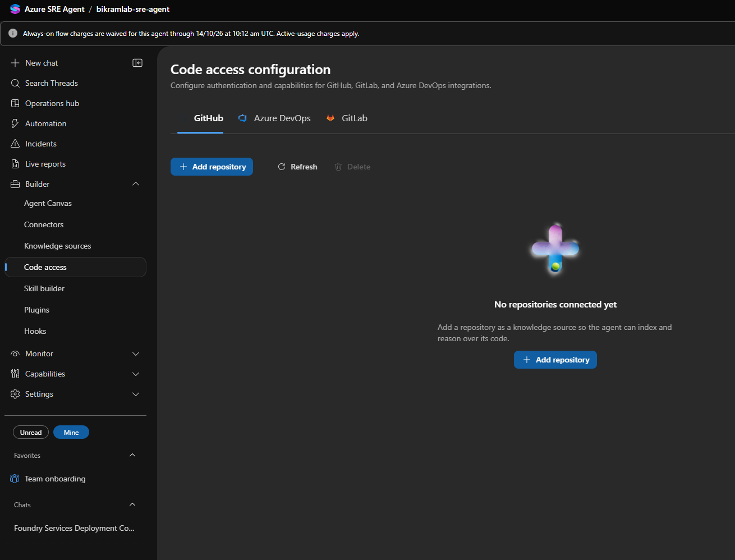Collapse the Favorites list chevron
Image resolution: width=735 pixels, height=560 pixels.
pyautogui.click(x=132, y=455)
